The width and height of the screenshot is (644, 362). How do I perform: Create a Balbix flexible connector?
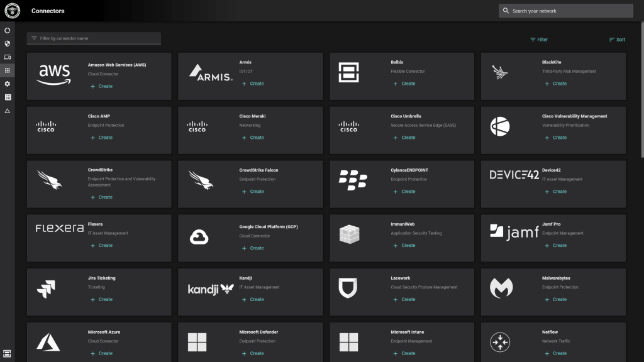click(404, 84)
